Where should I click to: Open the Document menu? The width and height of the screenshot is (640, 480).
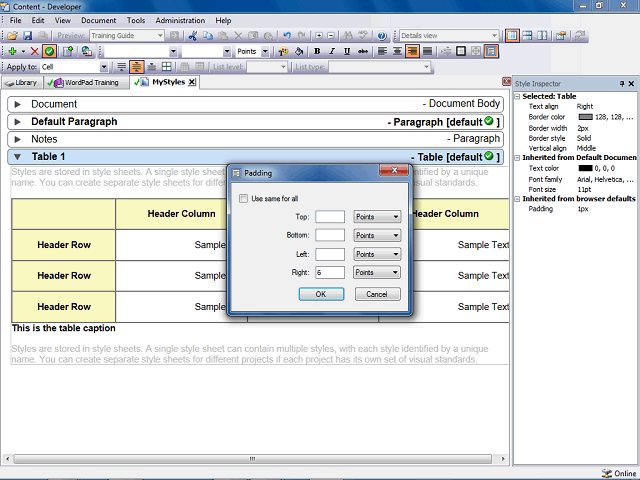pos(98,20)
